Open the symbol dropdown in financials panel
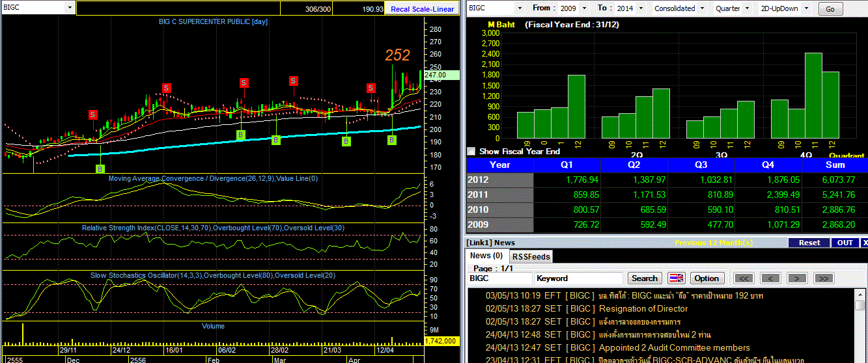Viewport: 868px width, 363px height. (520, 8)
